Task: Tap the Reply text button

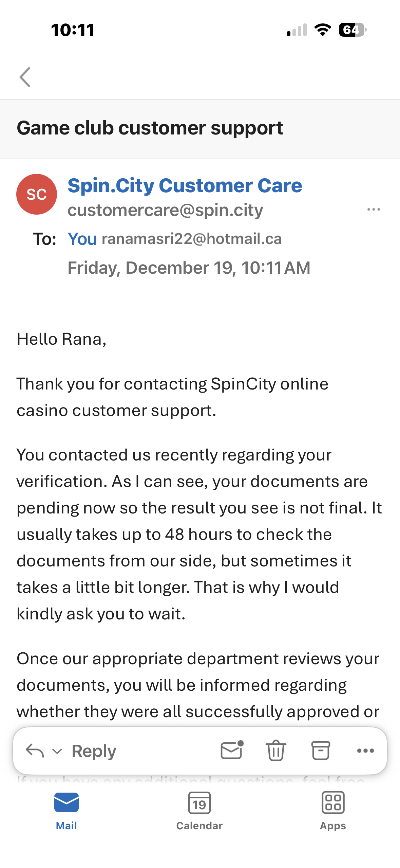Action: (x=94, y=751)
